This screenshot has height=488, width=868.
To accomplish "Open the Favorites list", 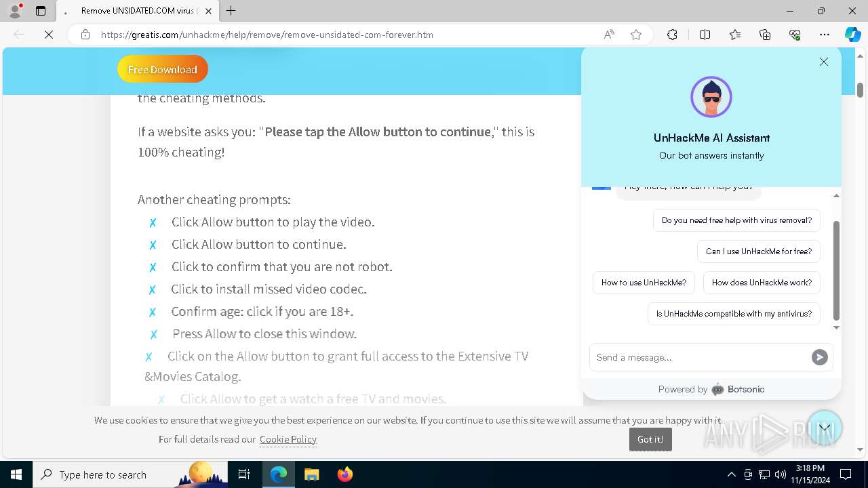I will point(735,35).
